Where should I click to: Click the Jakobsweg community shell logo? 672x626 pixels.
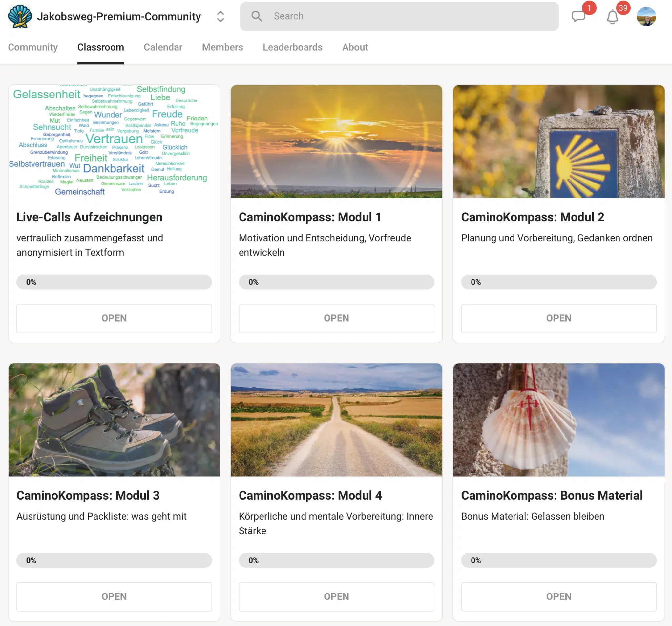click(x=20, y=16)
